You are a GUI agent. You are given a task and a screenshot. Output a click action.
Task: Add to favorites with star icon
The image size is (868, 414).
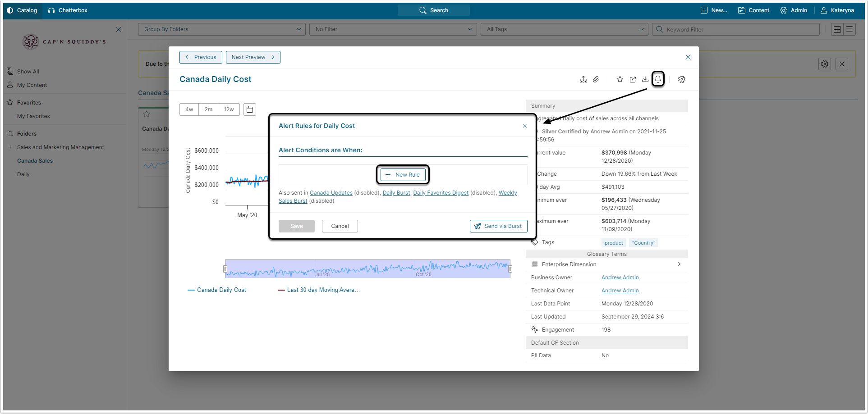pyautogui.click(x=620, y=79)
